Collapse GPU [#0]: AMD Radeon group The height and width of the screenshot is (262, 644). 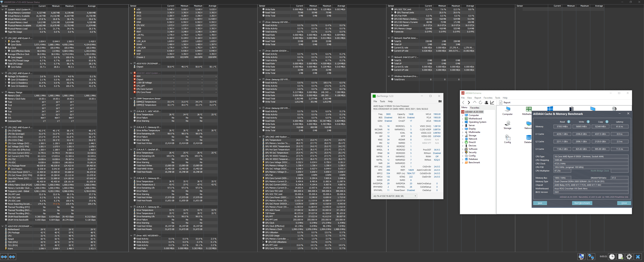[260, 137]
